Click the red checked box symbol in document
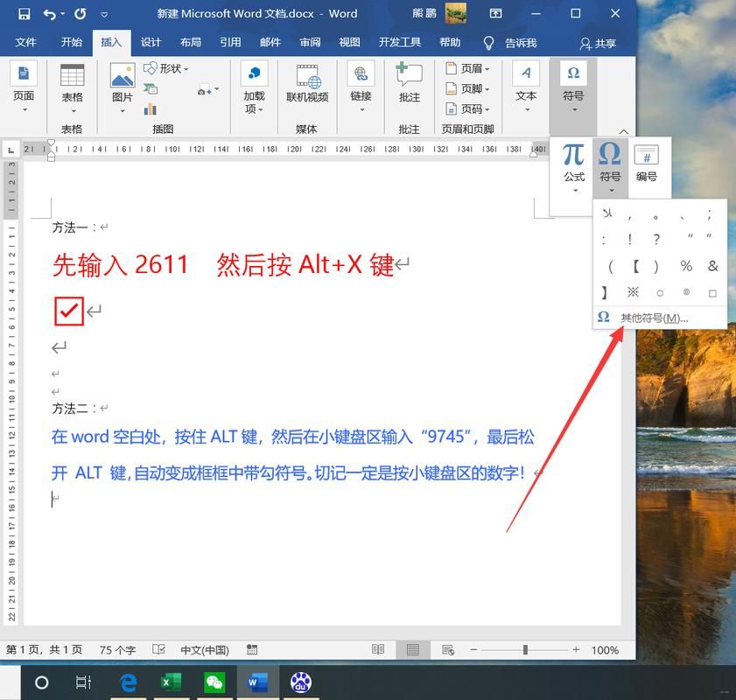The image size is (736, 700). pos(68,311)
